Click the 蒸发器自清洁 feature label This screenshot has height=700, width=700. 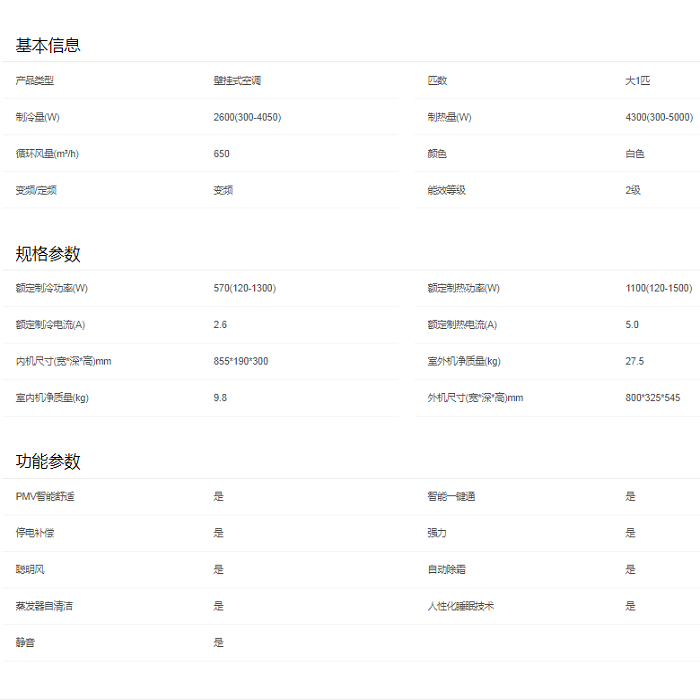[x=44, y=606]
